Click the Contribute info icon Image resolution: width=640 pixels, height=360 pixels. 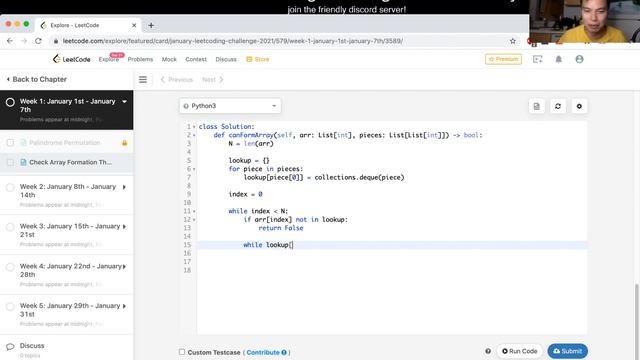pyautogui.click(x=284, y=352)
